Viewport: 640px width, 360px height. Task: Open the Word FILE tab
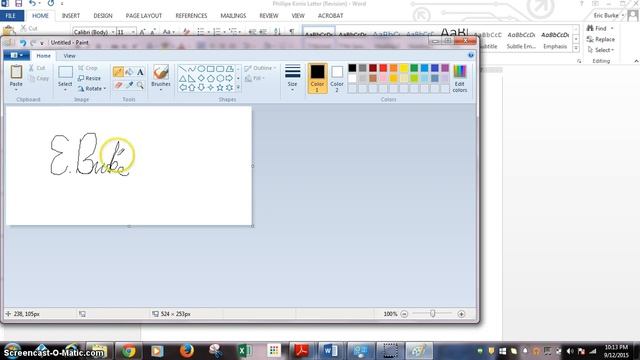[x=11, y=16]
